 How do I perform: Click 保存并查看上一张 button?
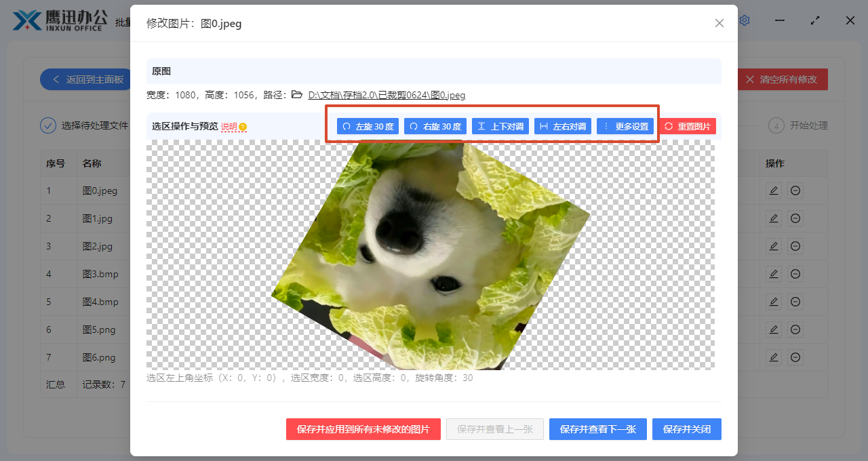pos(495,429)
